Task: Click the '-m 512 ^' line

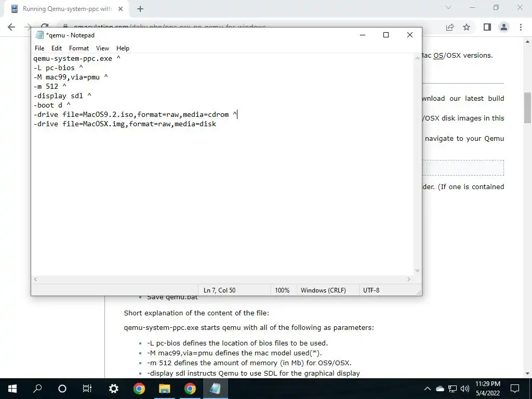Action: pyautogui.click(x=50, y=87)
